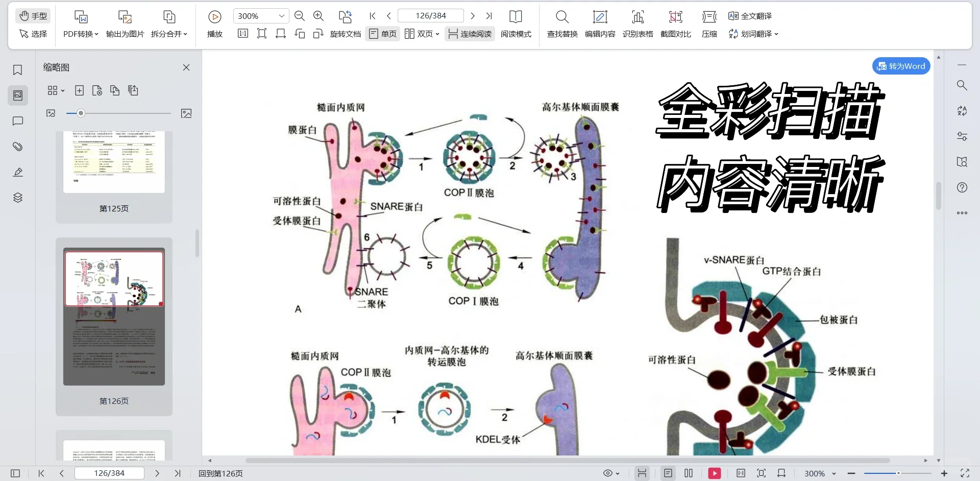Open the help question mark in the right sidebar
The width and height of the screenshot is (980, 481).
click(962, 187)
